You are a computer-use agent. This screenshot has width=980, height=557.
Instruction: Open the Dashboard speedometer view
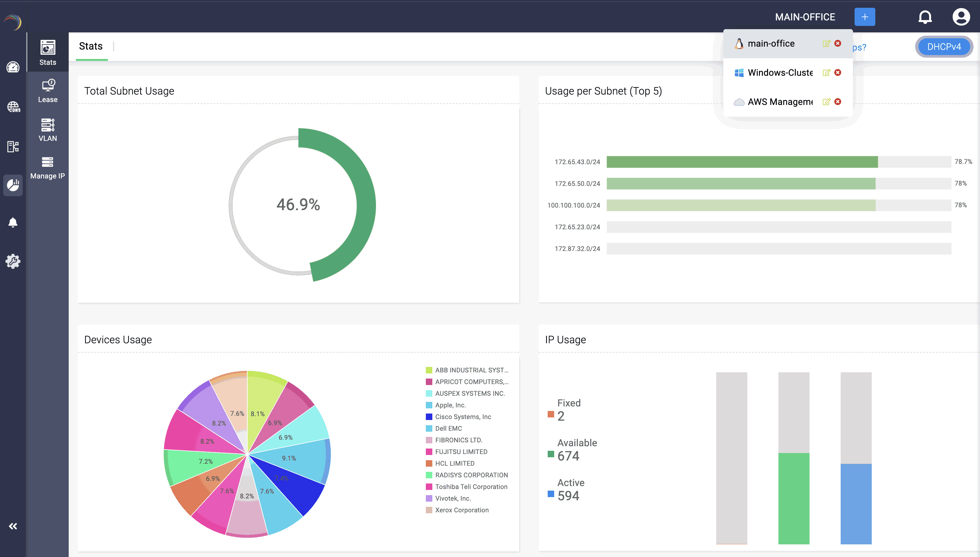13,67
